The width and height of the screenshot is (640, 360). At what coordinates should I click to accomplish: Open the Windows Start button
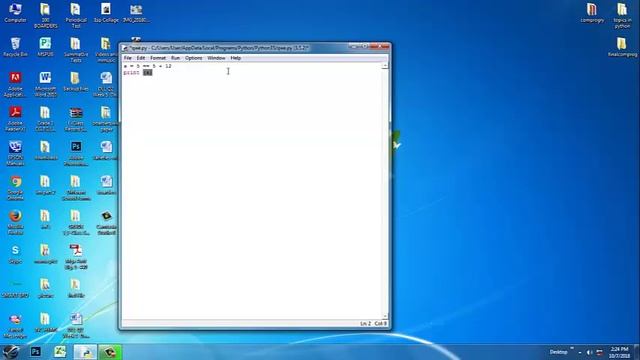(11, 352)
